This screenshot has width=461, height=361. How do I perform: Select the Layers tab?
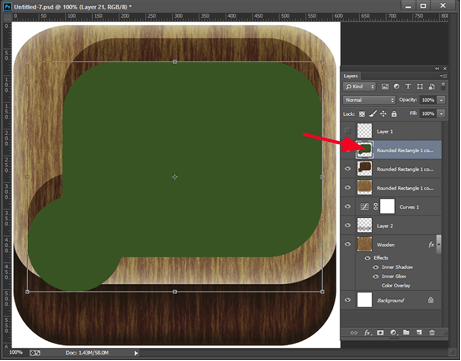pos(351,76)
